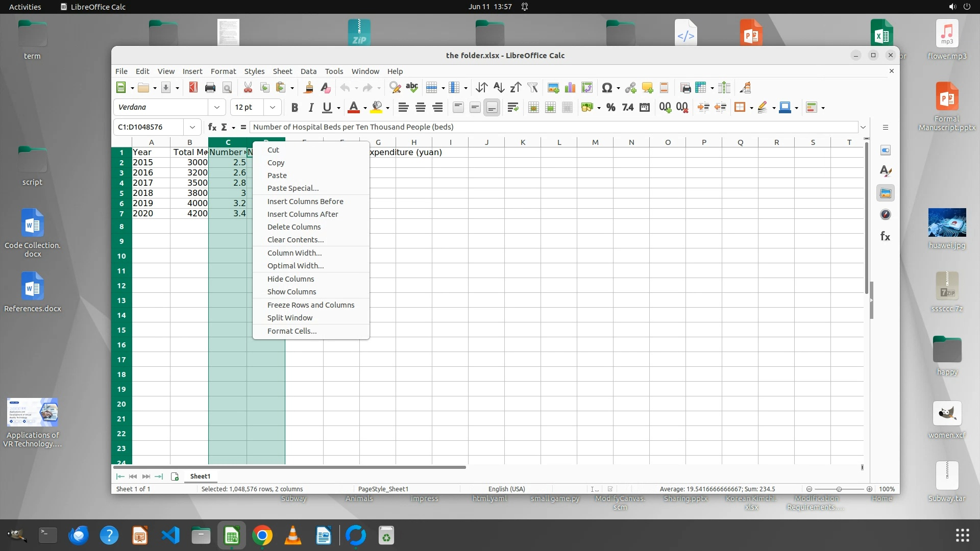Open the Data menu
Viewport: 980px width, 551px height.
[x=308, y=71]
